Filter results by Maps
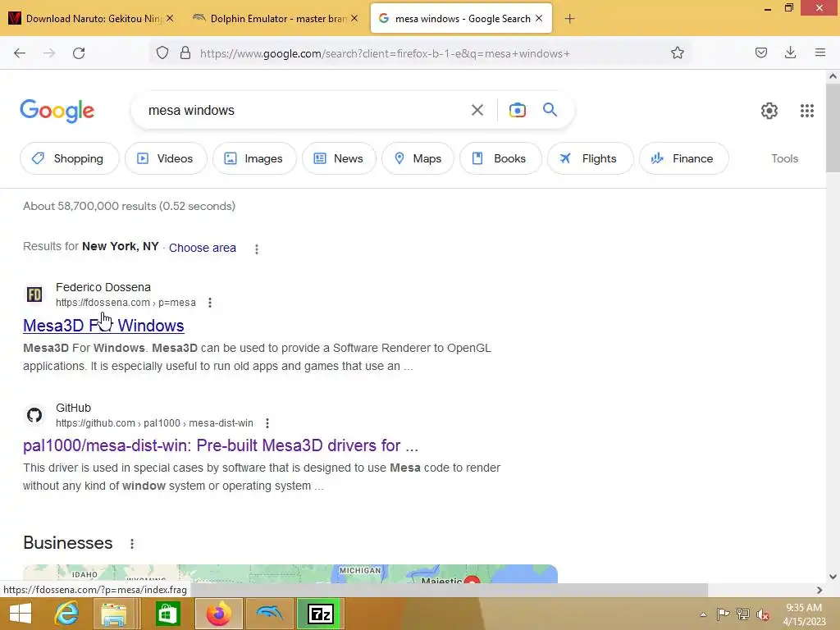840x630 pixels. 418,158
